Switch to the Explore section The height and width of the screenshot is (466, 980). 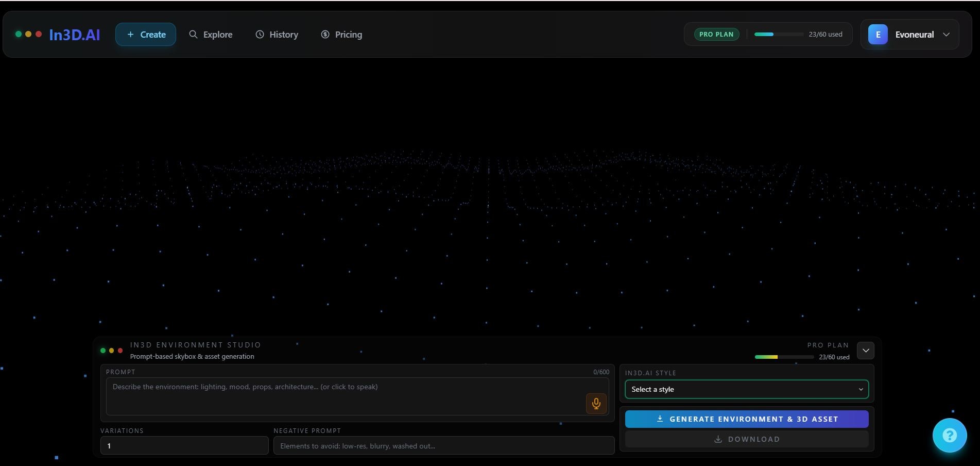(x=217, y=34)
